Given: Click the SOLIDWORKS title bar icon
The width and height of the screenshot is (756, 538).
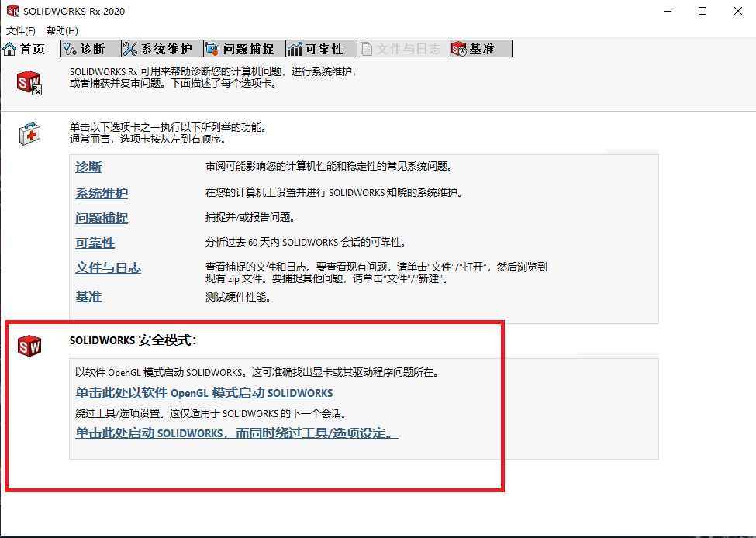Looking at the screenshot, I should pos(13,11).
